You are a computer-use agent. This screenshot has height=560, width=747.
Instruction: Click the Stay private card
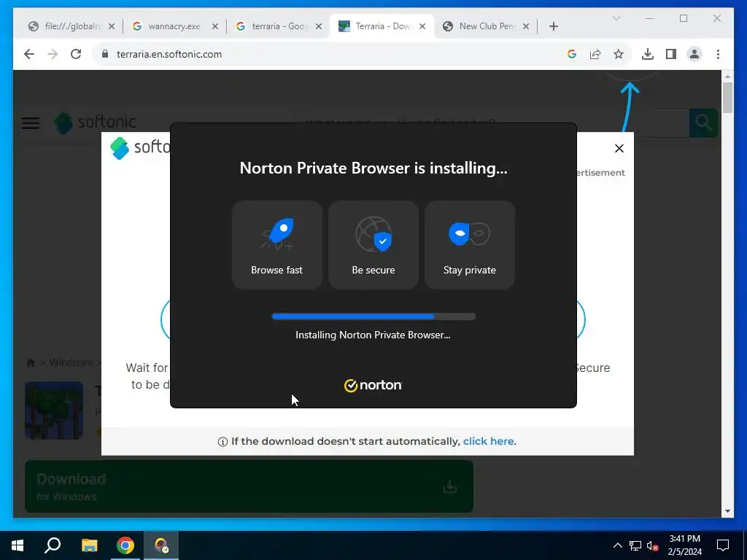click(470, 245)
